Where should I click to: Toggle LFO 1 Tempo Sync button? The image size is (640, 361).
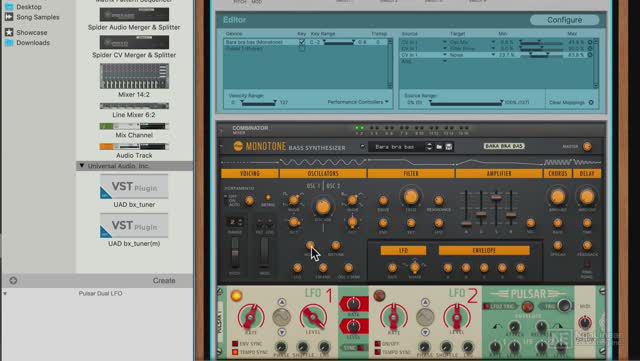pyautogui.click(x=235, y=352)
